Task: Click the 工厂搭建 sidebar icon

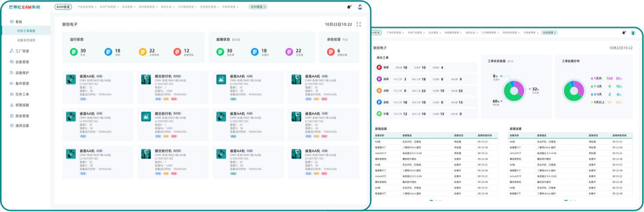Action: click(x=12, y=51)
